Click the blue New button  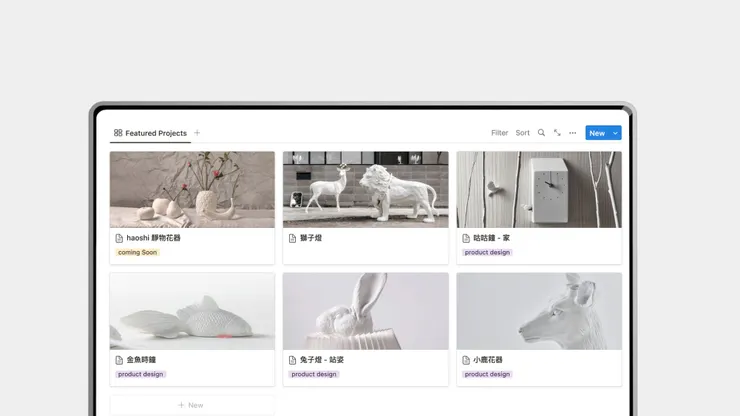pyautogui.click(x=597, y=133)
